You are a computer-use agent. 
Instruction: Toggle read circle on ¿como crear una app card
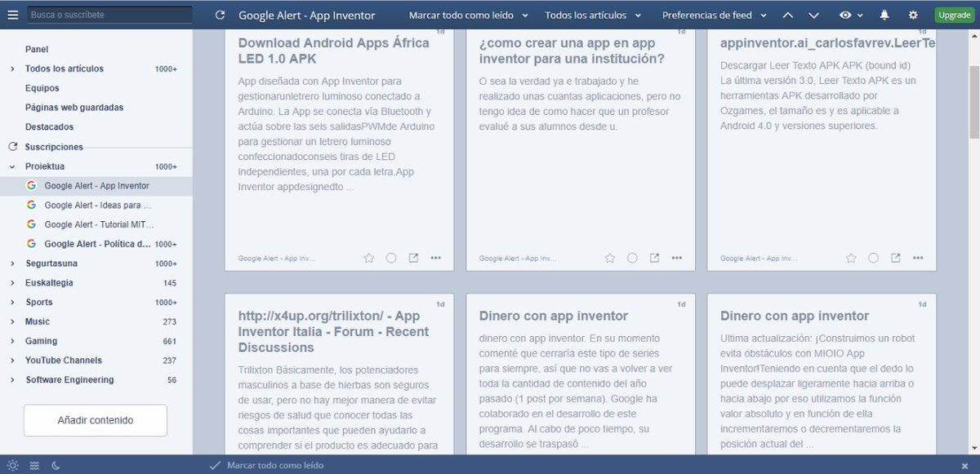pyautogui.click(x=632, y=258)
